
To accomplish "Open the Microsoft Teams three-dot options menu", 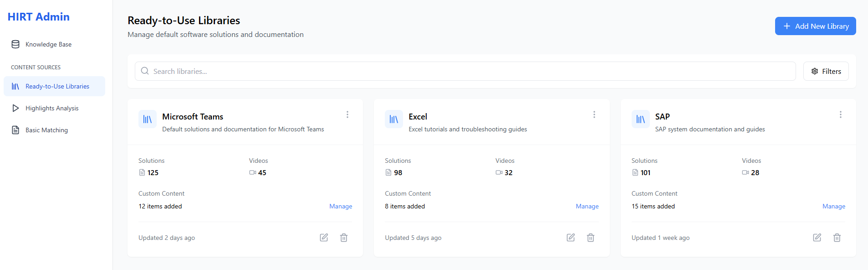I will (x=347, y=114).
